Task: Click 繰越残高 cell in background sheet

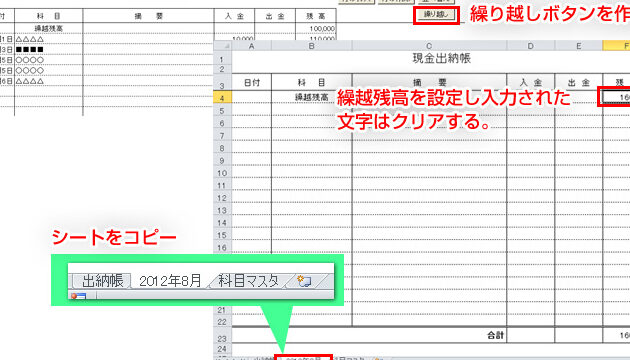Action: point(49,29)
